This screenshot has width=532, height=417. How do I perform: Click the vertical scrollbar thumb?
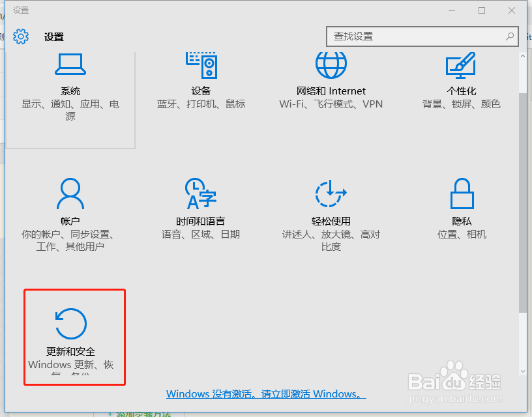click(523, 203)
